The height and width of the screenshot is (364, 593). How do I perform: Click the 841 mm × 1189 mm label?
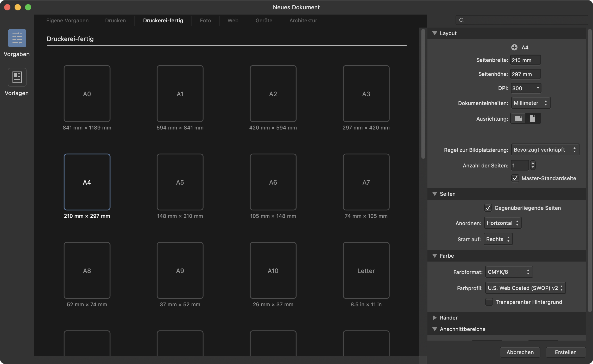tap(87, 128)
